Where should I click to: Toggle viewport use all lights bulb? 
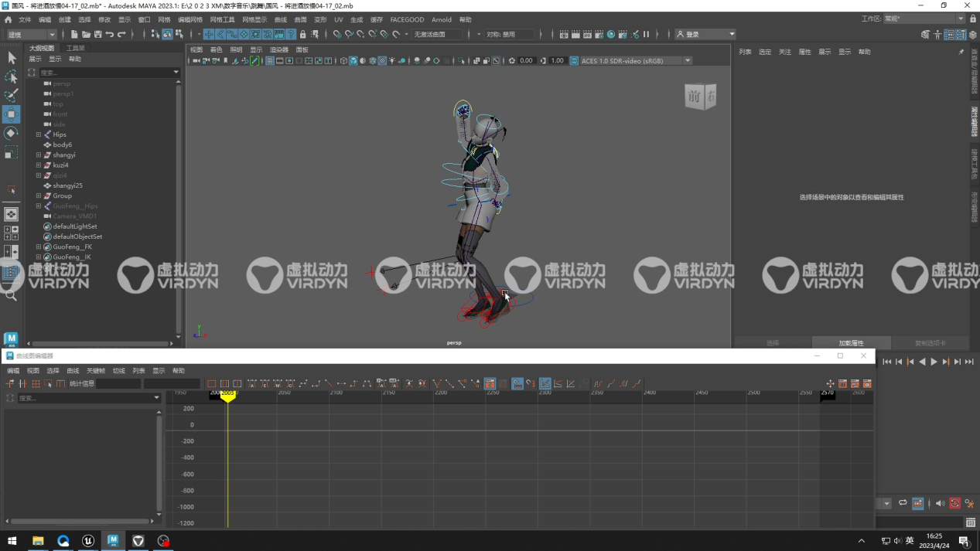pos(392,60)
